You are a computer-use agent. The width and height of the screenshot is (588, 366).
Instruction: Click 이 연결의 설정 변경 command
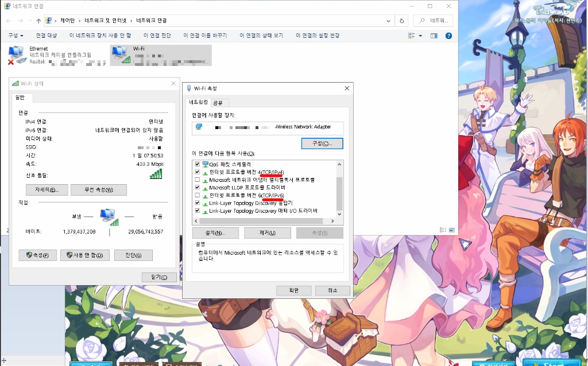pos(318,36)
